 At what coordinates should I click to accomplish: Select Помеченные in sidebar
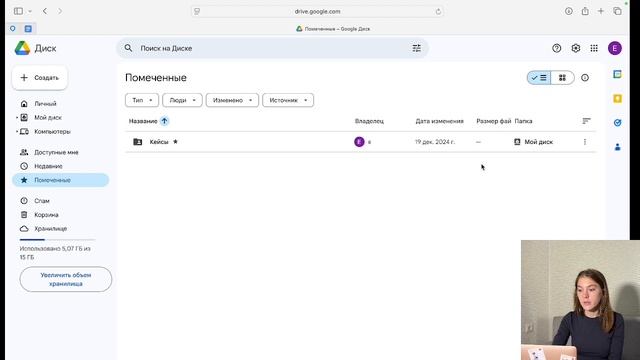(x=60, y=180)
